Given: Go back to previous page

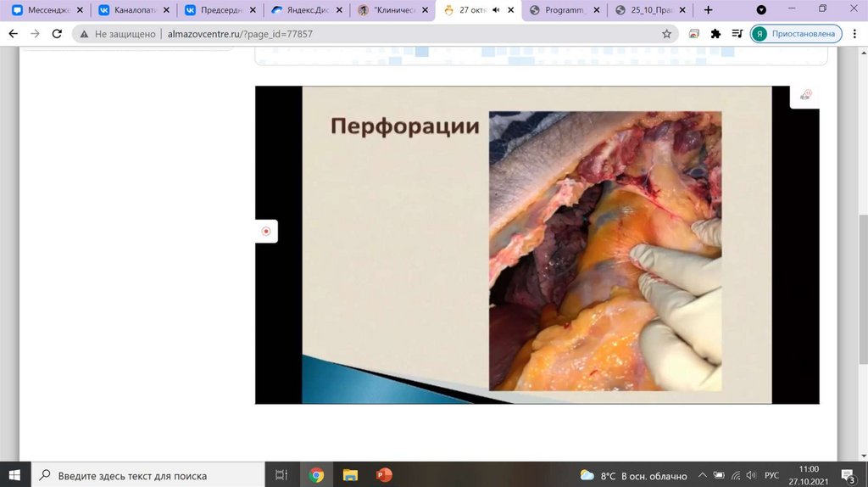Looking at the screenshot, I should [14, 34].
